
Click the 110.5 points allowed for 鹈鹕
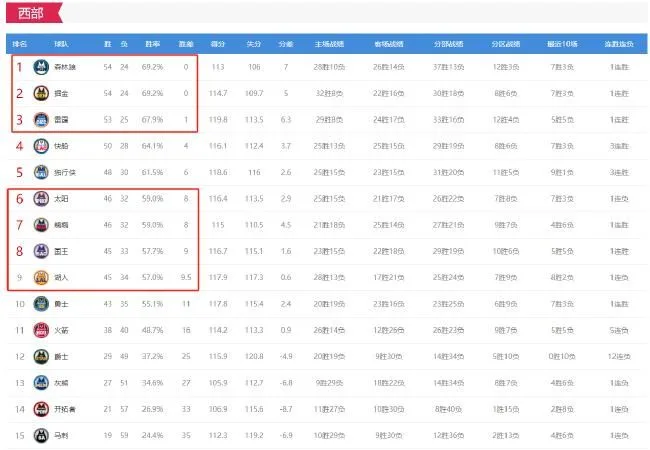tap(254, 225)
